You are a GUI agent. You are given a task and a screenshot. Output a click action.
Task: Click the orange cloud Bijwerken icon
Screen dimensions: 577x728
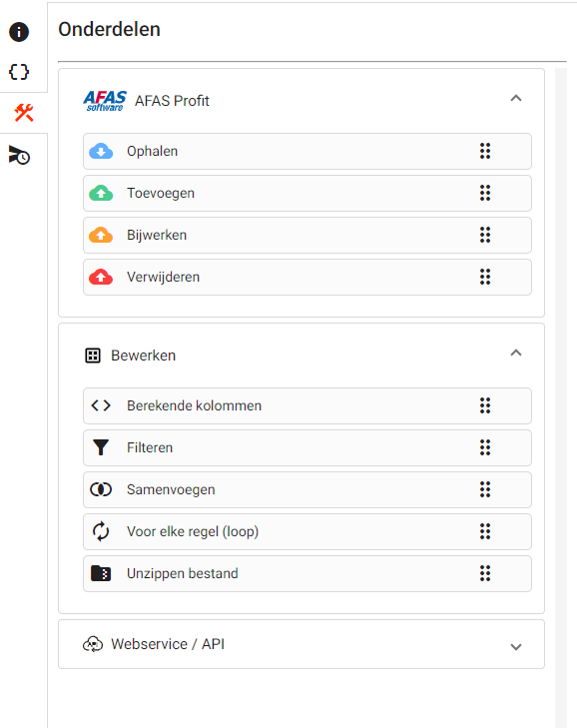(101, 235)
